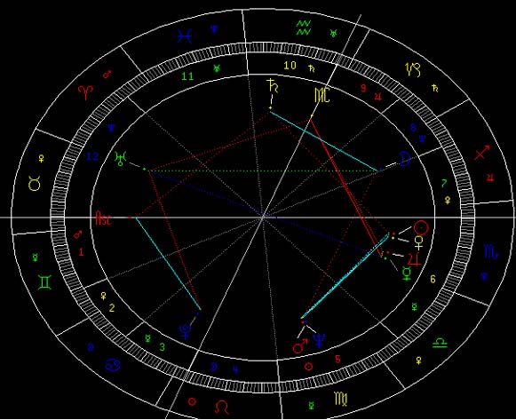Click the green Mercury symbol near house 6

(407, 274)
